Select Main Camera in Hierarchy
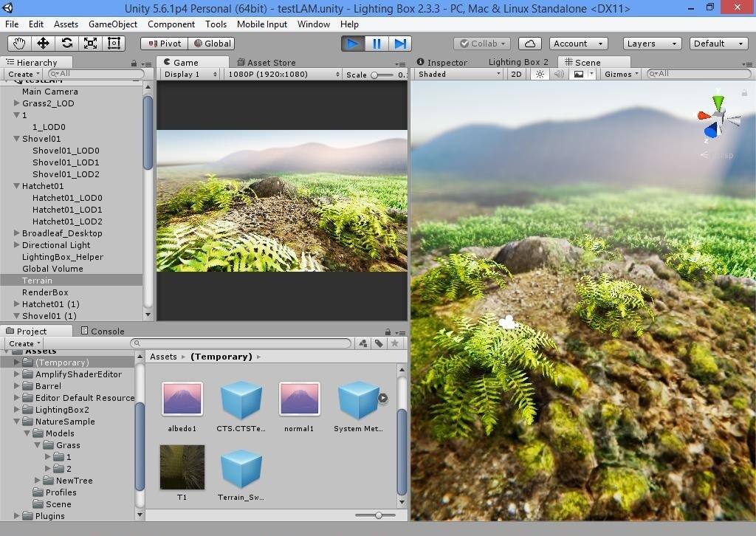This screenshot has height=536, width=756. [x=50, y=92]
